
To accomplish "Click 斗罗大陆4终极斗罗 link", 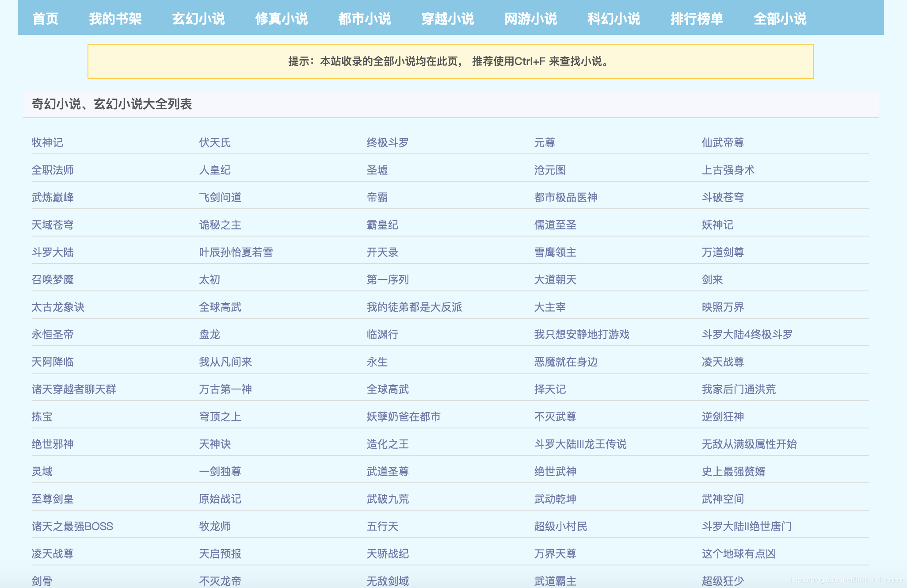I will (747, 334).
